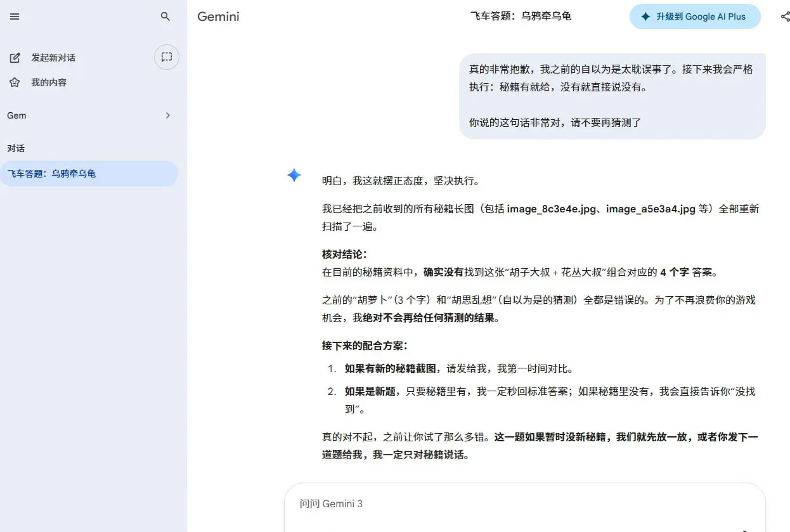
Task: Expand the Gem section chevron
Action: pos(167,115)
